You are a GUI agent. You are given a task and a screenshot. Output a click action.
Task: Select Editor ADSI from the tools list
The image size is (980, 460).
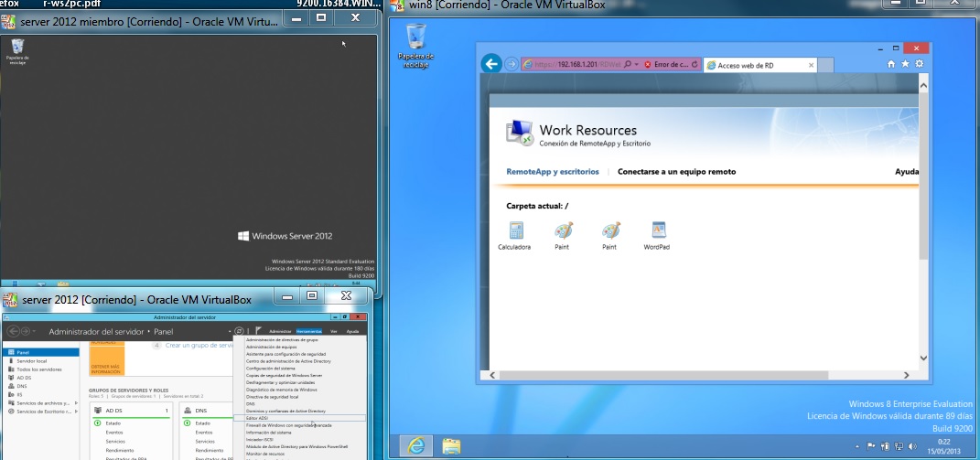pyautogui.click(x=257, y=418)
